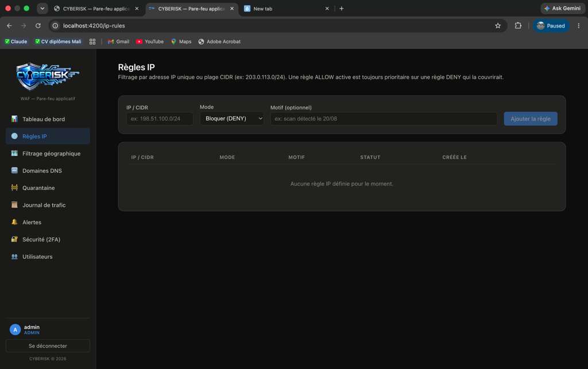
Task: Open the Gmail bookmark
Action: click(118, 41)
